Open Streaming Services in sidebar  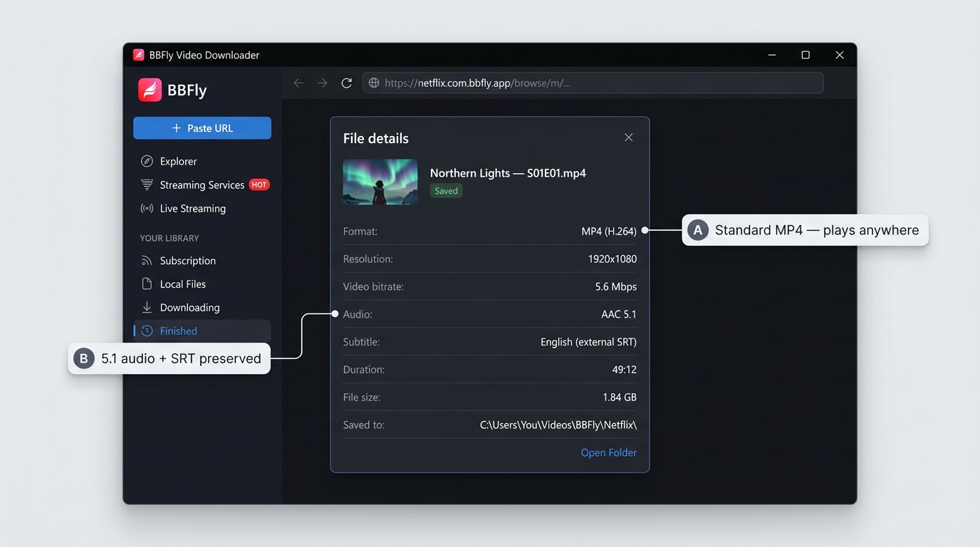tap(202, 184)
